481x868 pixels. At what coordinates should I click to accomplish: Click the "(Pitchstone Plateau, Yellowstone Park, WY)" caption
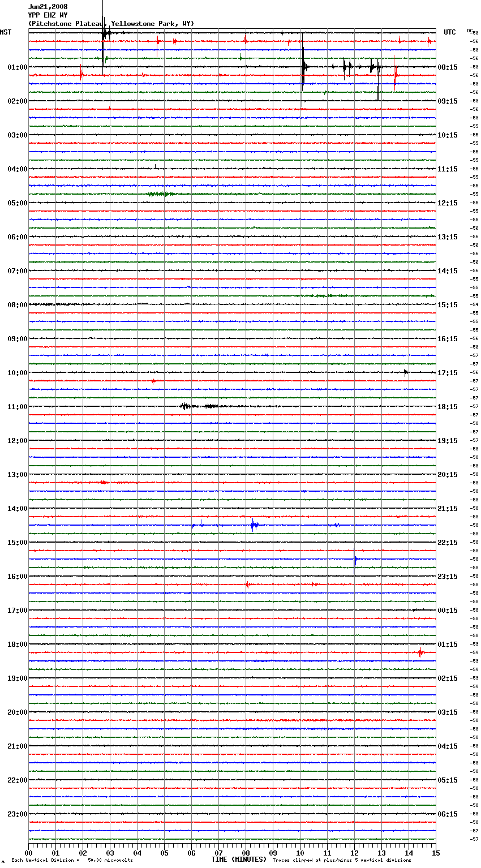pyautogui.click(x=111, y=24)
